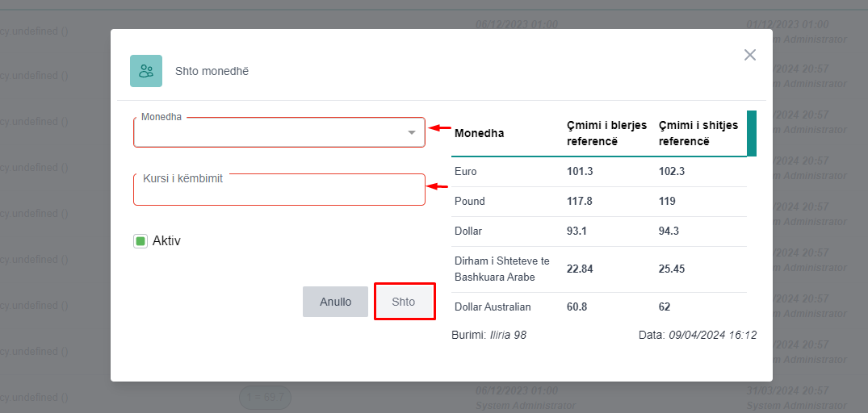Click the Iliria 98 source text
This screenshot has width=868, height=413.
508,335
